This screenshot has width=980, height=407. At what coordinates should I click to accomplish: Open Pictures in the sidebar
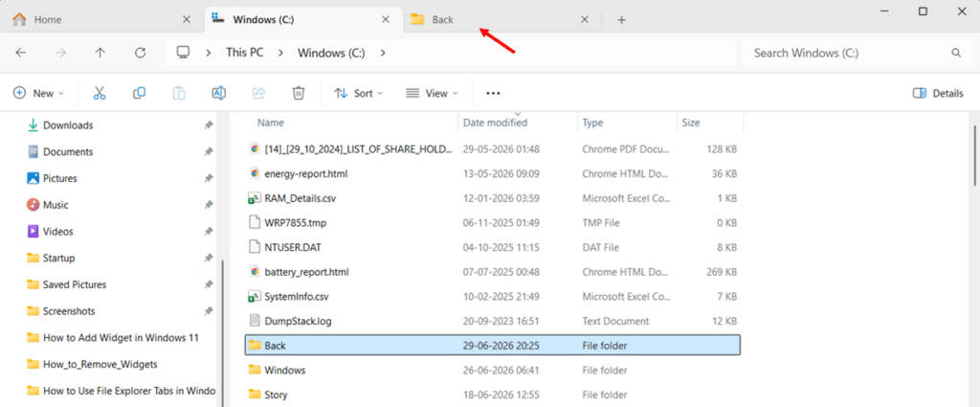click(x=60, y=178)
